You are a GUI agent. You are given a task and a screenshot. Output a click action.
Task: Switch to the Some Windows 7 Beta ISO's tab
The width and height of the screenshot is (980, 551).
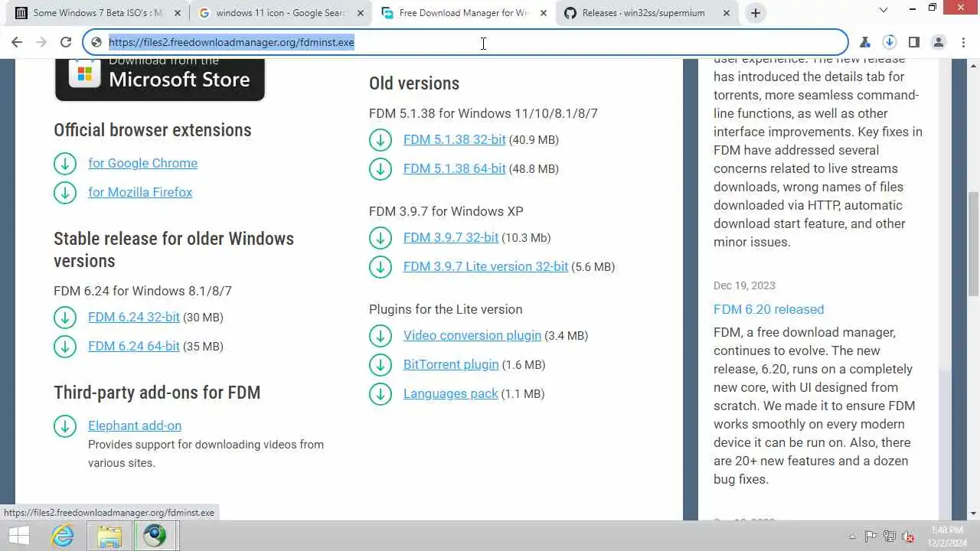99,13
